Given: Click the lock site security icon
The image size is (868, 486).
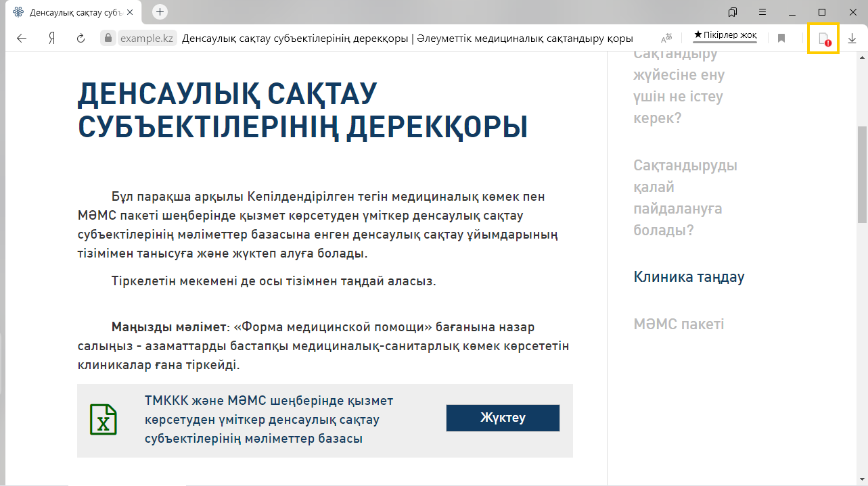Looking at the screenshot, I should tap(108, 39).
